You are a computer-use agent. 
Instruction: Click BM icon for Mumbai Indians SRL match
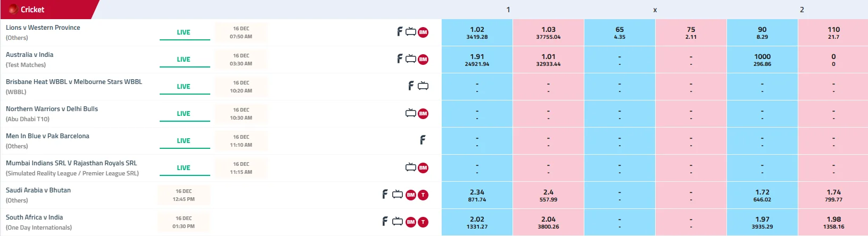(423, 168)
